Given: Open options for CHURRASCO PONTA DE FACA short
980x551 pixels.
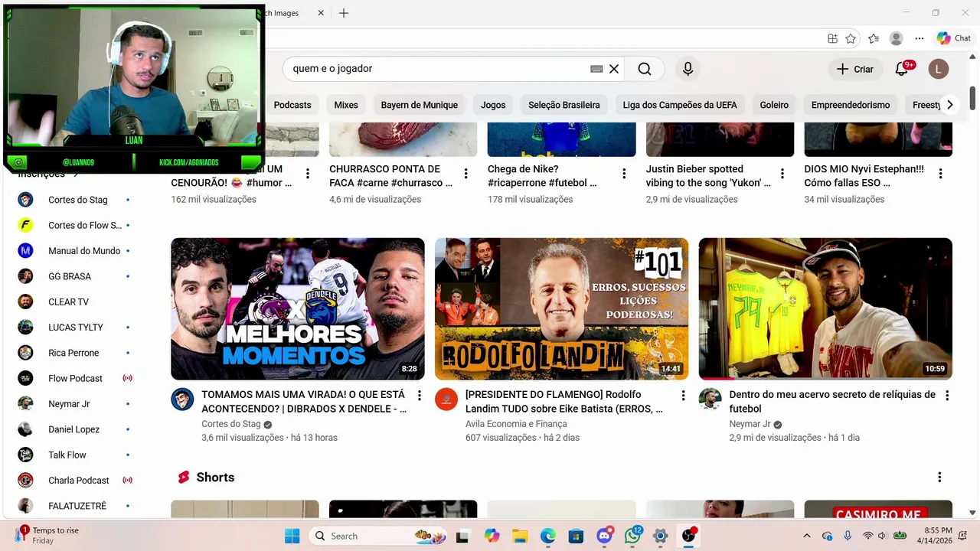Looking at the screenshot, I should click(465, 174).
